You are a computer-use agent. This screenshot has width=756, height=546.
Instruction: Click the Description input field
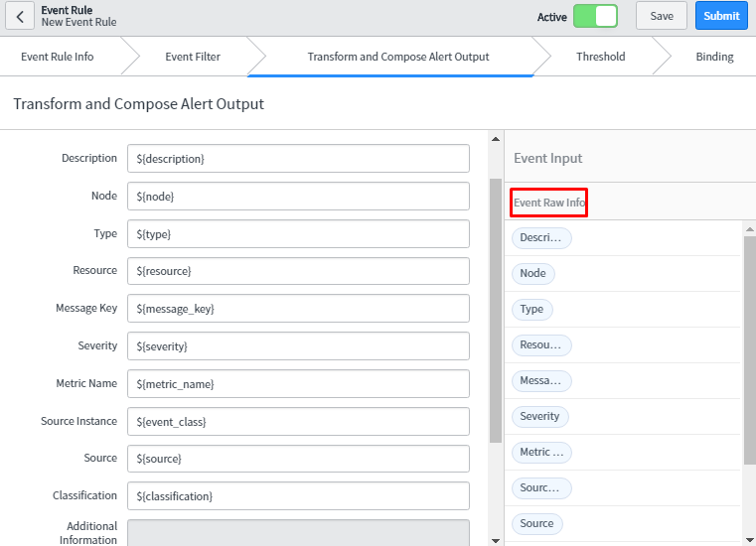298,159
